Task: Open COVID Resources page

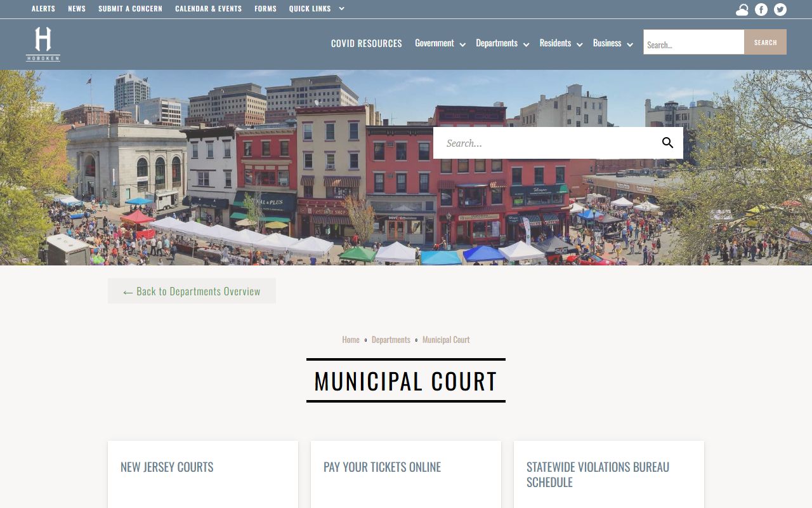Action: coord(367,43)
